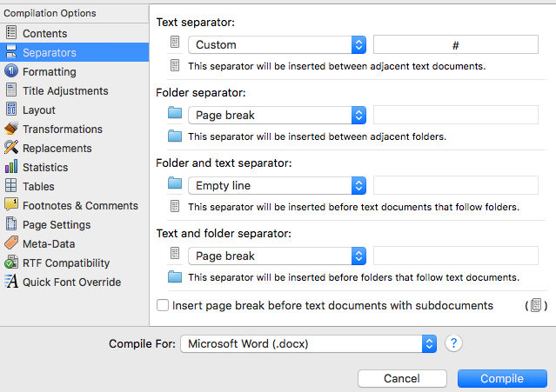Open Folder separator Page break dropdown
Image resolution: width=556 pixels, height=392 pixels.
coord(277,115)
